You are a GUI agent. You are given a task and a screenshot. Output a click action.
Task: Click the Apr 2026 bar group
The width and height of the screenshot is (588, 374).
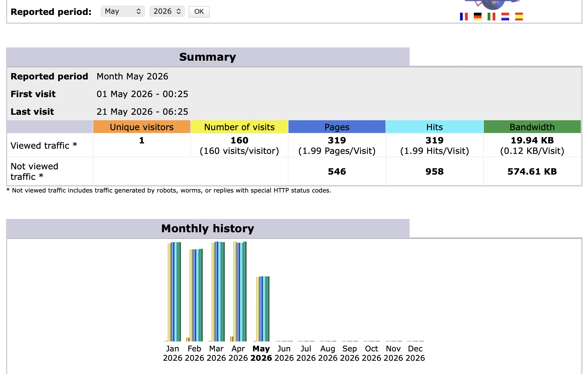pyautogui.click(x=238, y=292)
